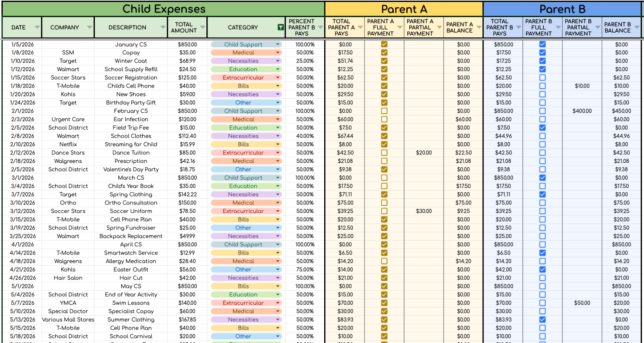The image size is (644, 343).
Task: Check Parent B full payment for April CS
Action: pyautogui.click(x=543, y=244)
